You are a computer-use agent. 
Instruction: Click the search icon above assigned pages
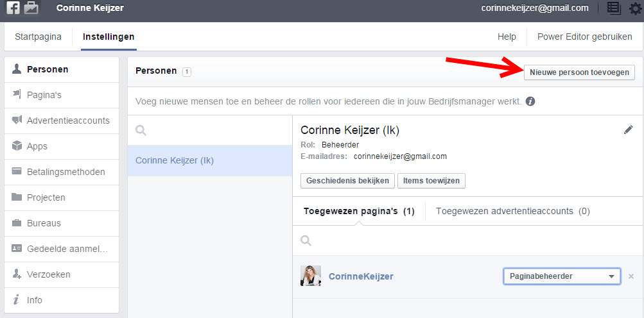pos(306,240)
